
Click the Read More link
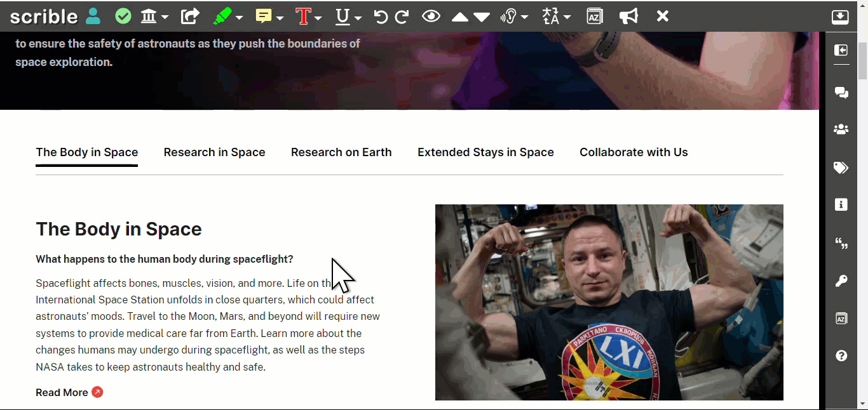point(61,392)
